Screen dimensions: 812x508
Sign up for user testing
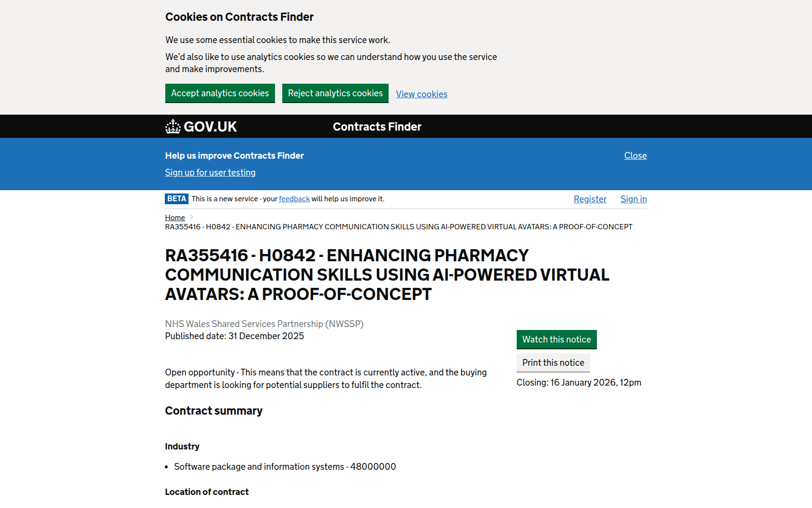pyautogui.click(x=210, y=173)
